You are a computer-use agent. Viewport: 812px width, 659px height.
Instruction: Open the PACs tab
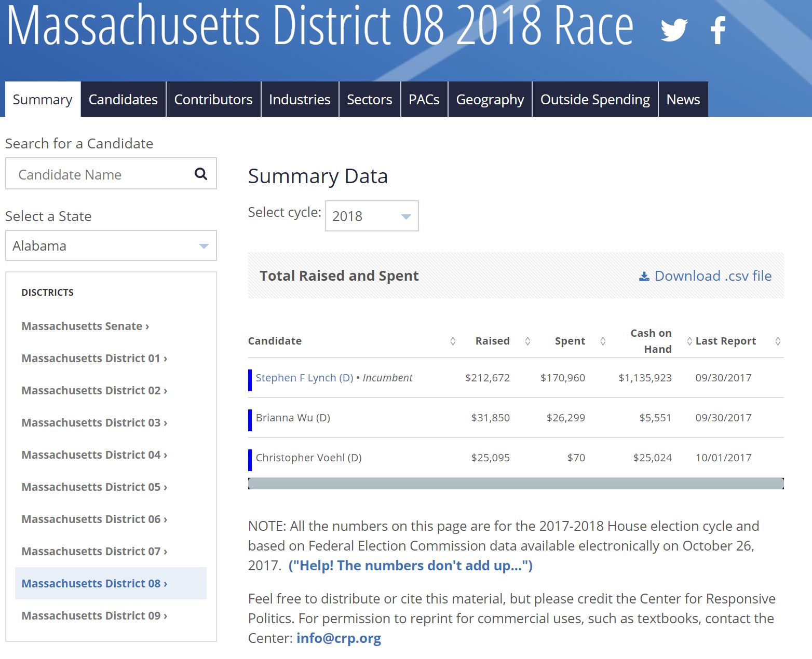click(x=424, y=99)
